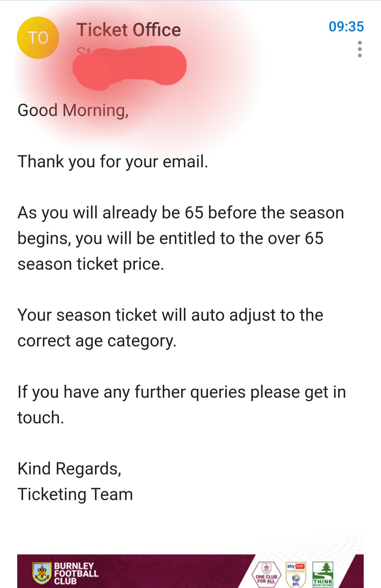
Task: Tap the 'correct age category' line
Action: [x=97, y=341]
